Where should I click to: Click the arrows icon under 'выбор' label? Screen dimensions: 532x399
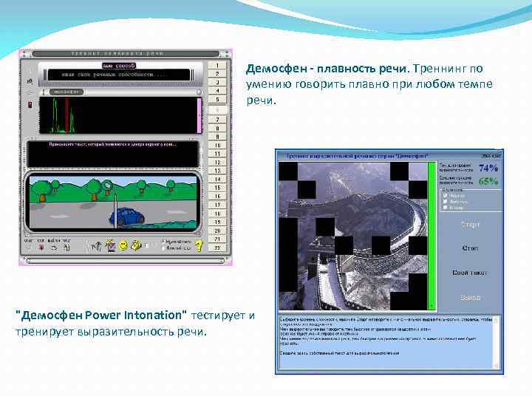pyautogui.click(x=54, y=248)
